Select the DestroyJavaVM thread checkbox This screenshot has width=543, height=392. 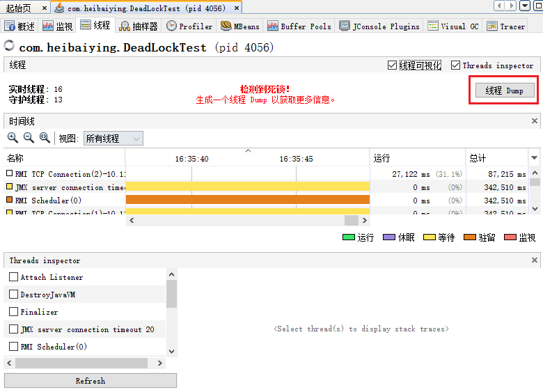[13, 295]
